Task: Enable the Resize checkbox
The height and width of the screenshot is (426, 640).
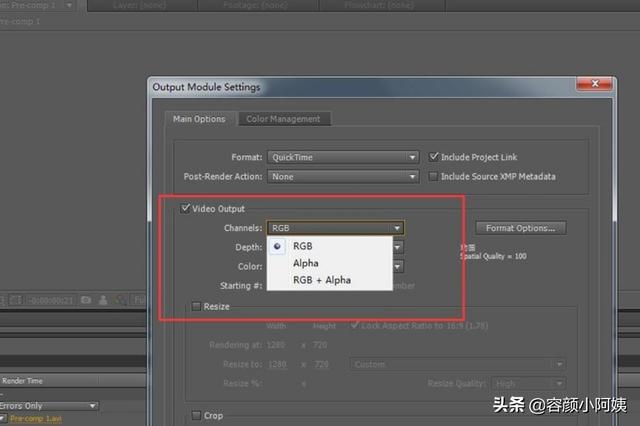Action: click(196, 306)
